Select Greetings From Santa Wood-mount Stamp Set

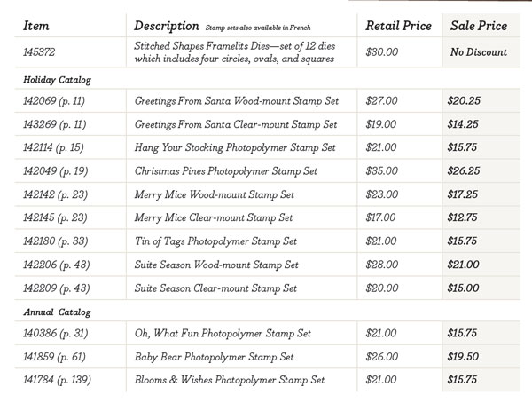pos(236,101)
